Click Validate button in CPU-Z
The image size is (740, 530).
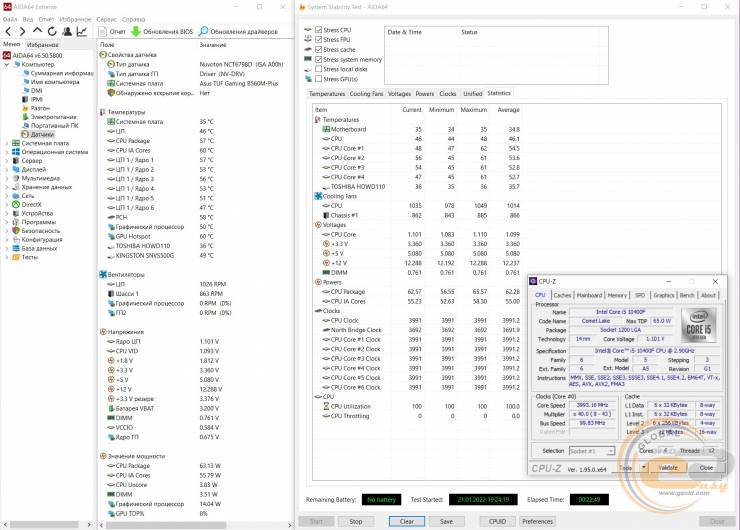[x=668, y=468]
